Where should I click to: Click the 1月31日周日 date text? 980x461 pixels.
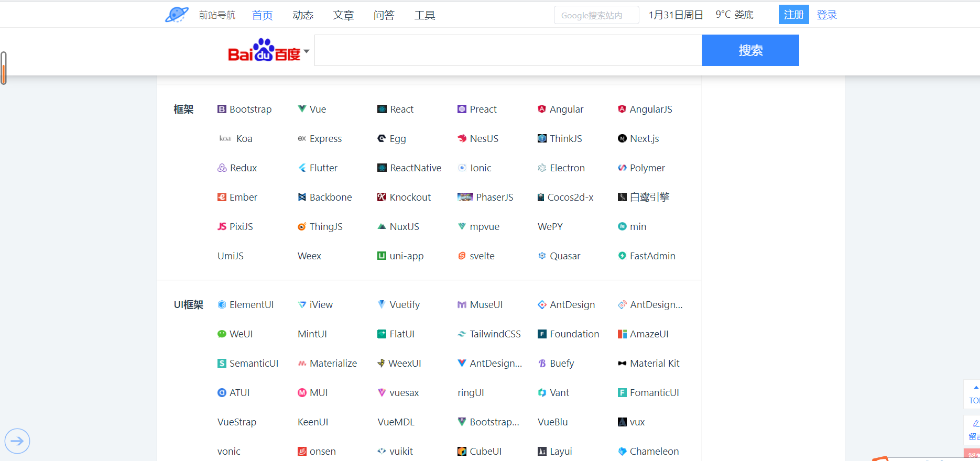tap(676, 15)
